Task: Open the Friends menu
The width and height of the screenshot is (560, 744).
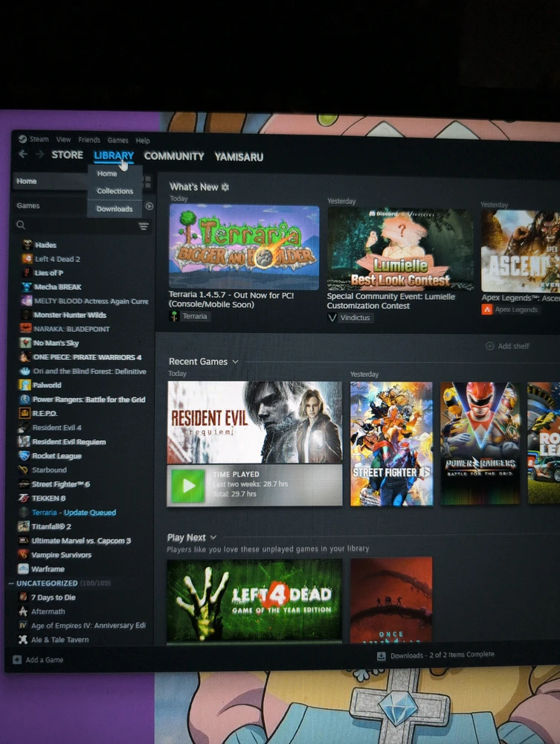Action: coord(89,140)
